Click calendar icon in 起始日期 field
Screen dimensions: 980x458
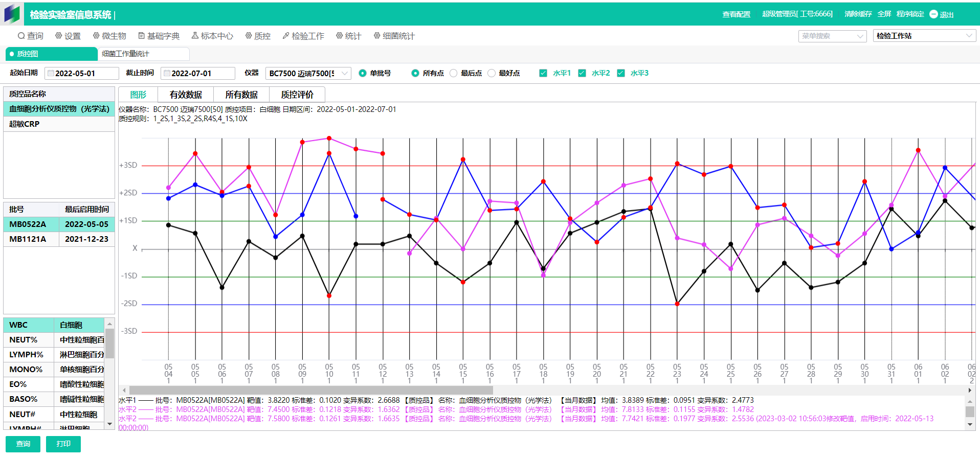tap(51, 73)
